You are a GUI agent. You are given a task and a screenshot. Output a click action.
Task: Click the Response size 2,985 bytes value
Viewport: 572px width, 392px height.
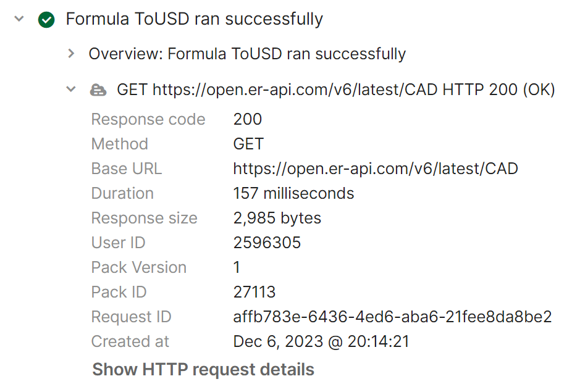pyautogui.click(x=277, y=218)
